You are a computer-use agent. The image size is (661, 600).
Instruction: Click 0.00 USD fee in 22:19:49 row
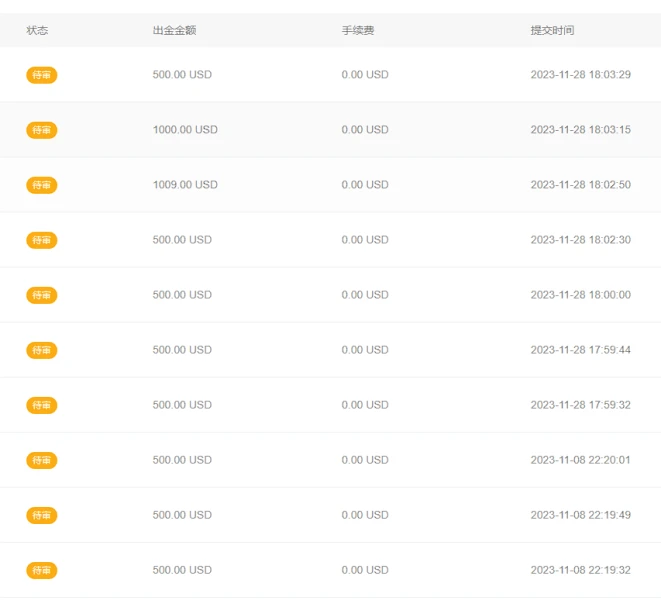pyautogui.click(x=365, y=515)
